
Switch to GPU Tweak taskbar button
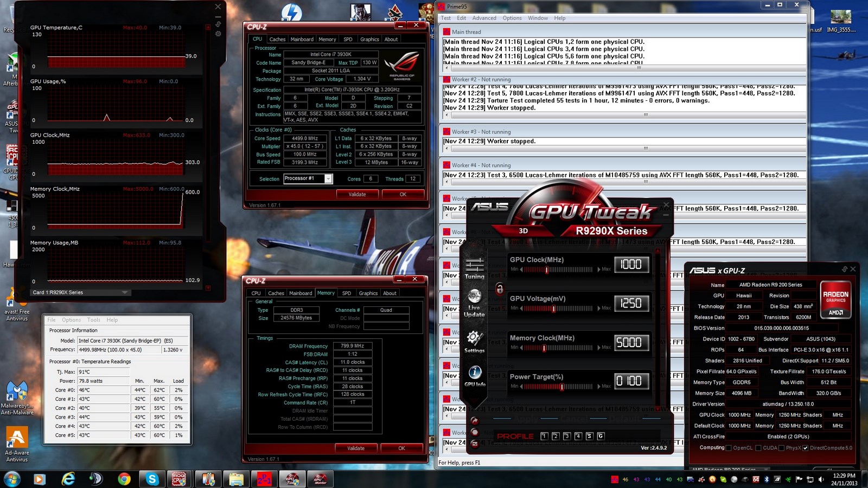point(292,479)
